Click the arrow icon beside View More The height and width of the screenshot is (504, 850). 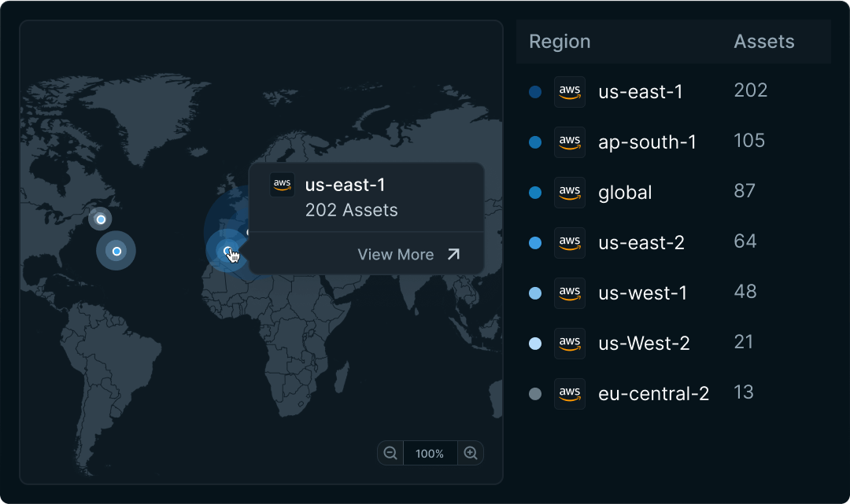(x=453, y=255)
